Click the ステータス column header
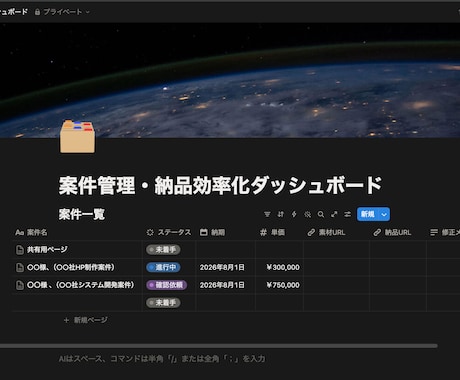The image size is (460, 380). 169,232
